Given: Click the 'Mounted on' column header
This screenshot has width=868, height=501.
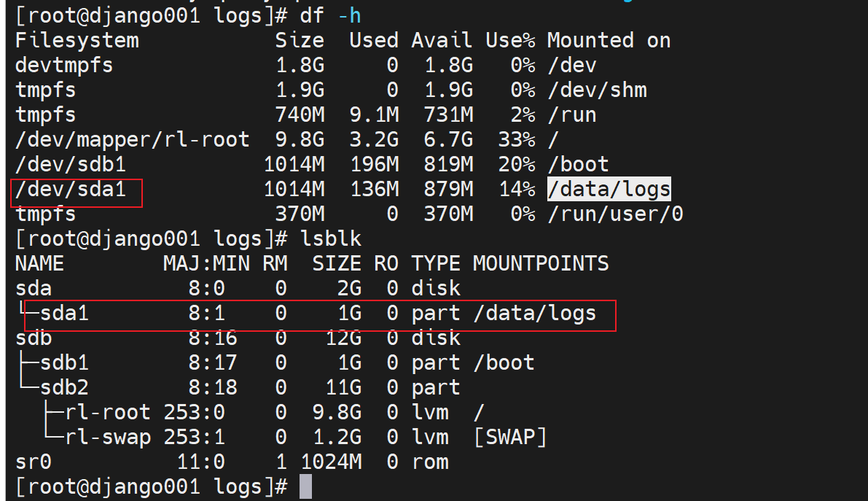Looking at the screenshot, I should (x=609, y=40).
